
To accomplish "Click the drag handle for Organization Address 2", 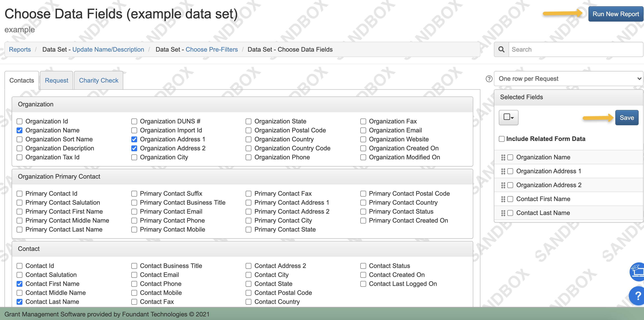I will (x=503, y=185).
